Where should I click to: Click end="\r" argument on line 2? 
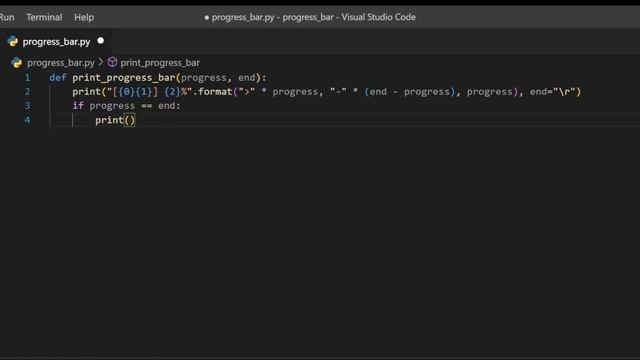552,92
